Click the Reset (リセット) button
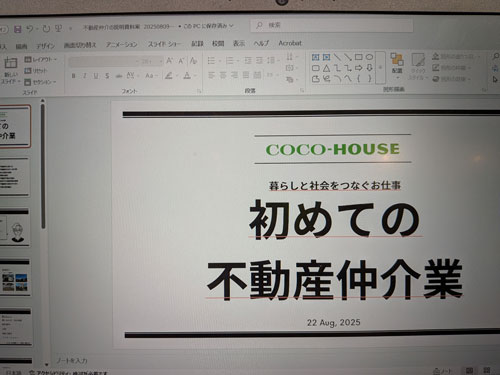The image size is (500, 375). (36, 71)
